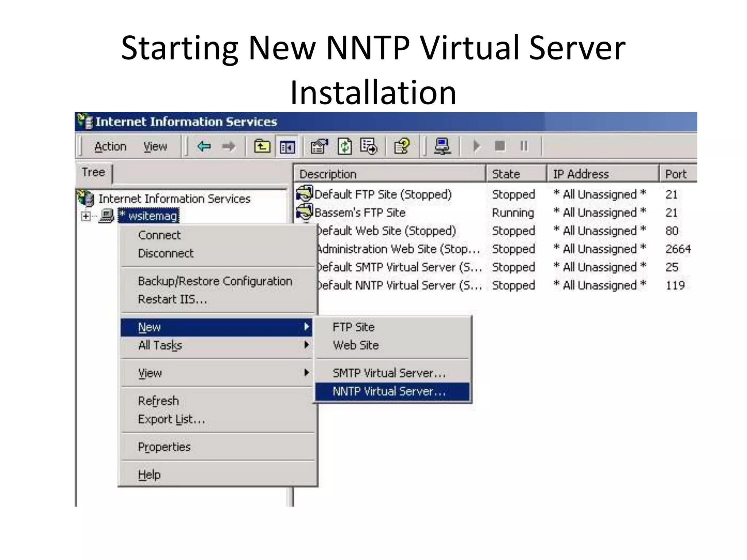
Task: Open the Action menu
Action: click(111, 147)
